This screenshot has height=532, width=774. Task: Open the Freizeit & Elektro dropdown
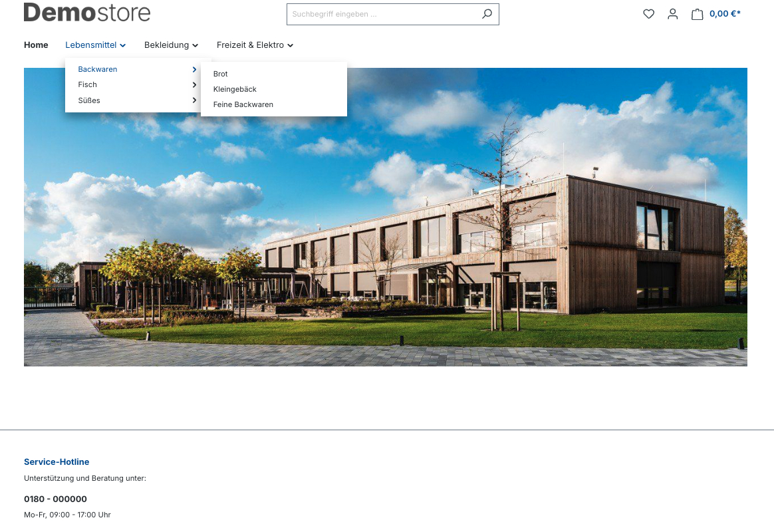(255, 45)
